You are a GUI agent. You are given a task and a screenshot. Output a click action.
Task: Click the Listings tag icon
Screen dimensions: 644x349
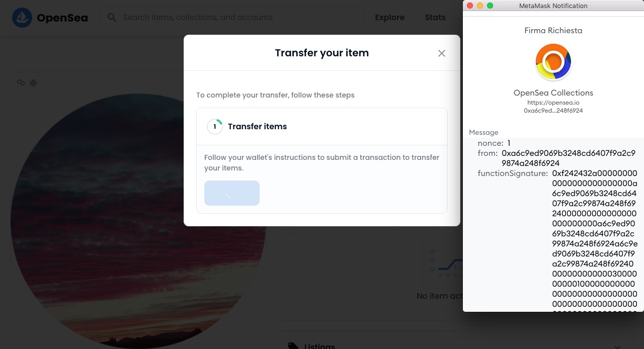point(293,346)
